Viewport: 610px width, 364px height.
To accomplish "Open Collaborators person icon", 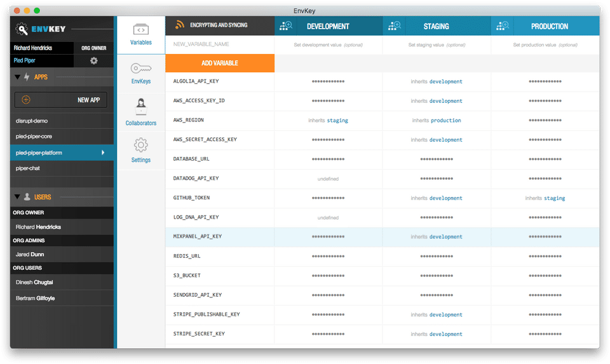I will 141,107.
